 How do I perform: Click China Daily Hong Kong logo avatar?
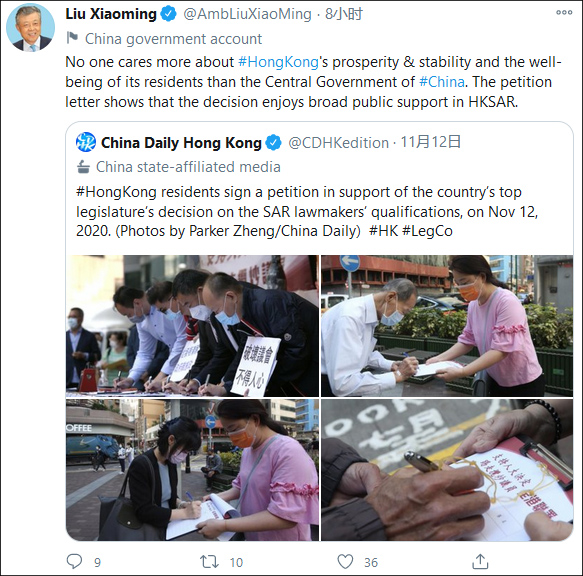click(x=86, y=142)
